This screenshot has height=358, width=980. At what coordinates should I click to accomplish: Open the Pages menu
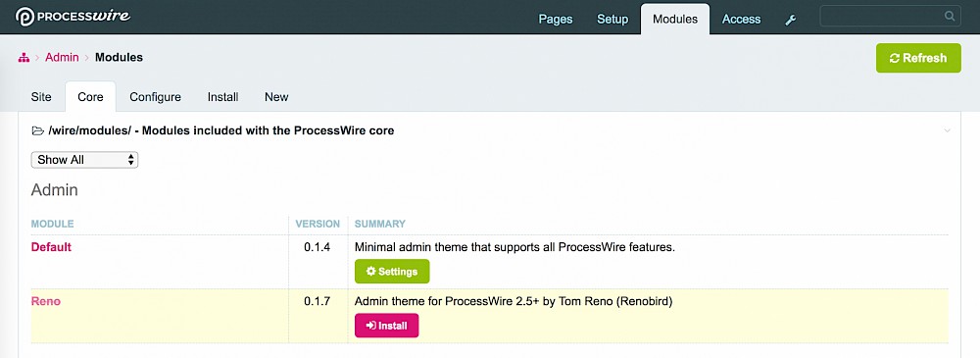coord(556,20)
